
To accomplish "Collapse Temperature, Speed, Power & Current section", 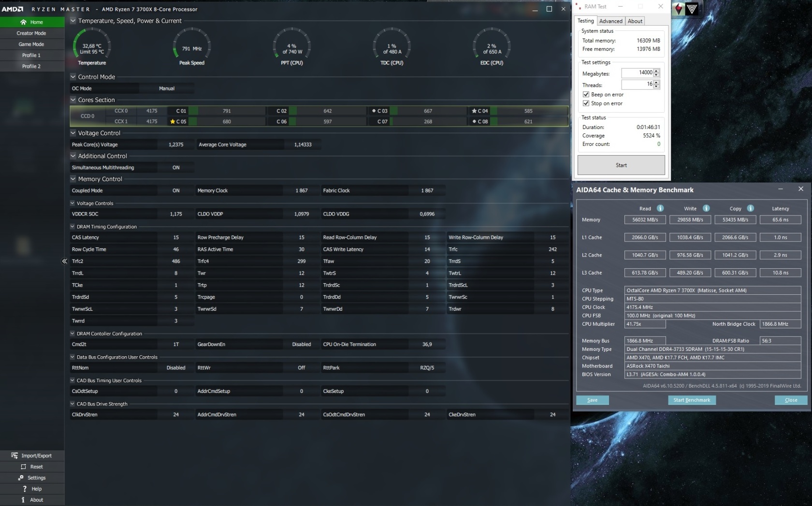I will click(73, 21).
